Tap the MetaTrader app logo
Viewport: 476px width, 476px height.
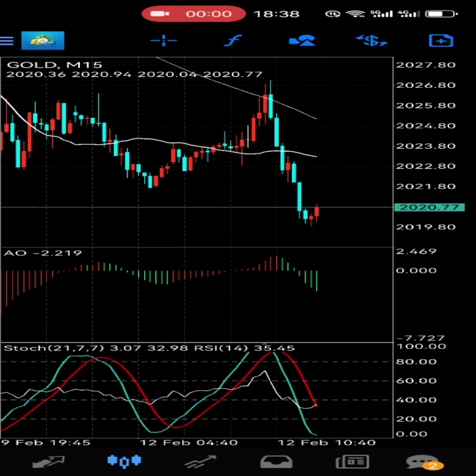tap(43, 40)
